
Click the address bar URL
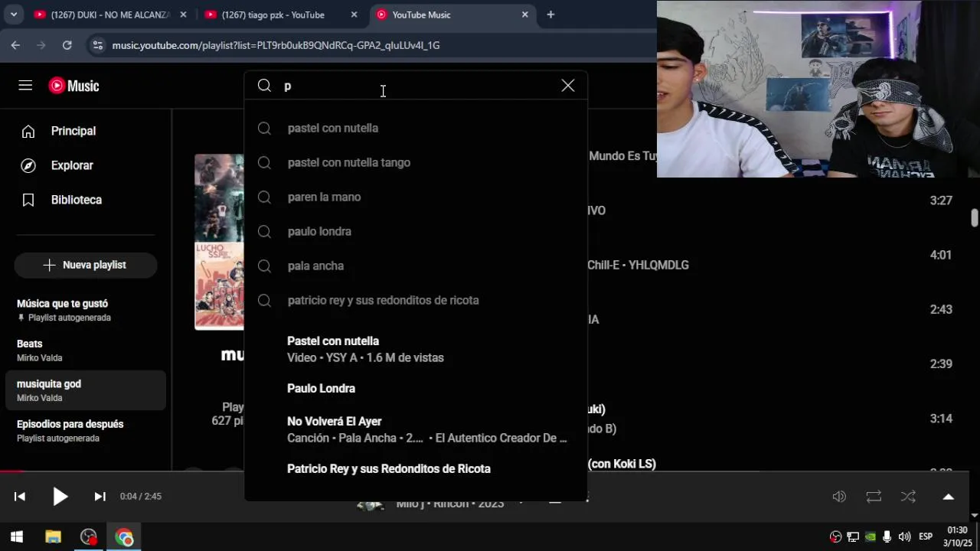[276, 45]
